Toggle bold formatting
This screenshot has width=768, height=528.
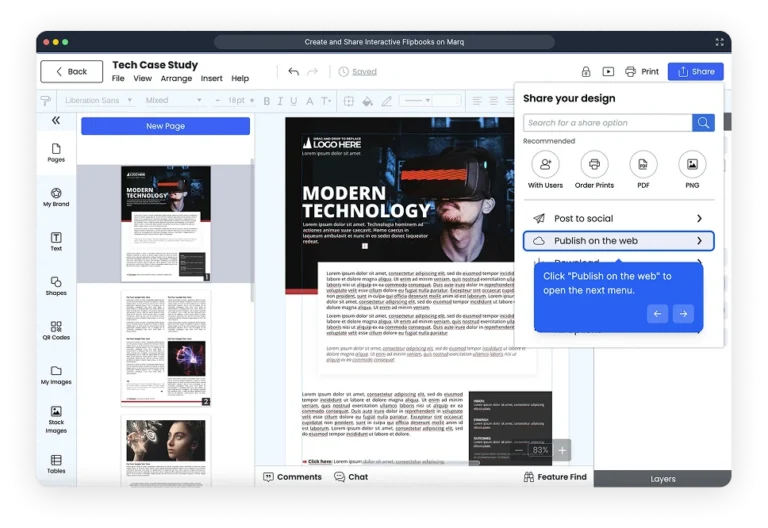(x=266, y=101)
